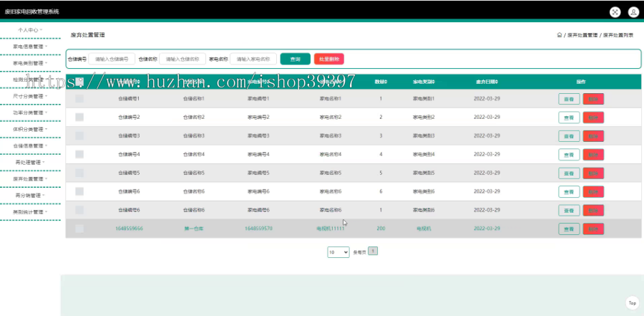View details of the 仓储编号2 row
644x316 pixels.
click(569, 118)
